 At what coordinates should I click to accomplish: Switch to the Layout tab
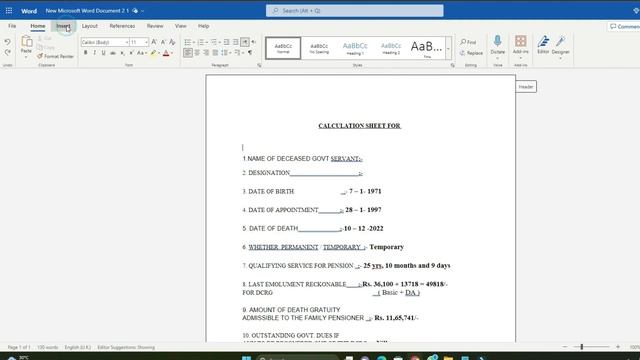[89, 26]
